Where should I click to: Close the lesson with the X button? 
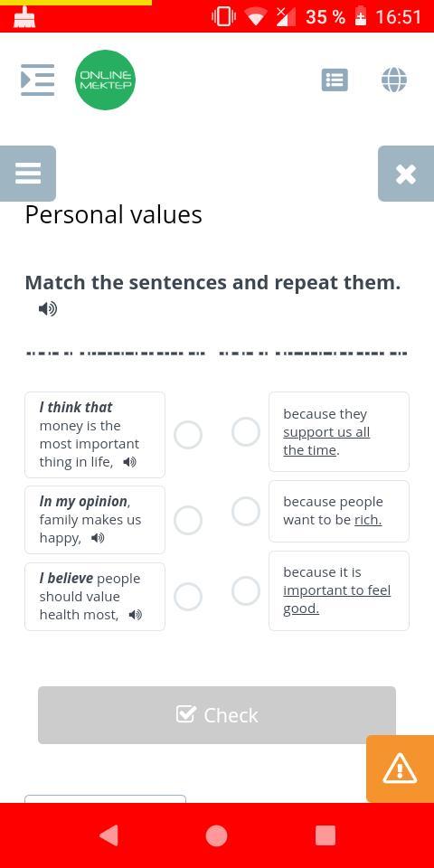(406, 174)
